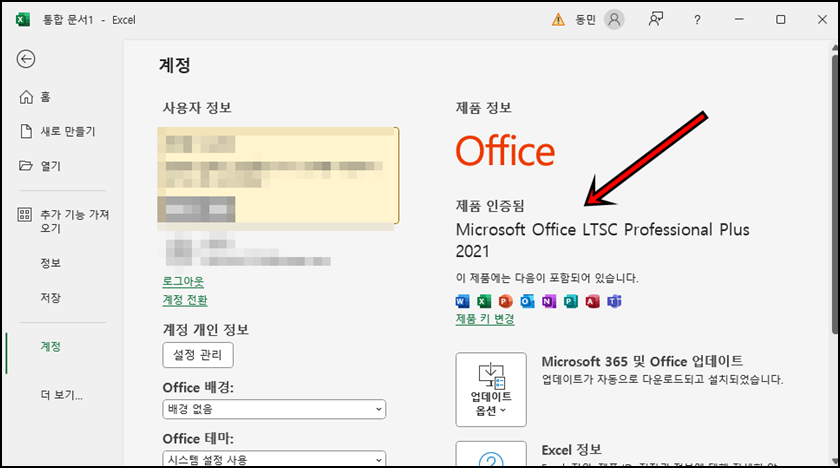Select the 계정 sidebar item
The height and width of the screenshot is (468, 840).
(x=51, y=346)
